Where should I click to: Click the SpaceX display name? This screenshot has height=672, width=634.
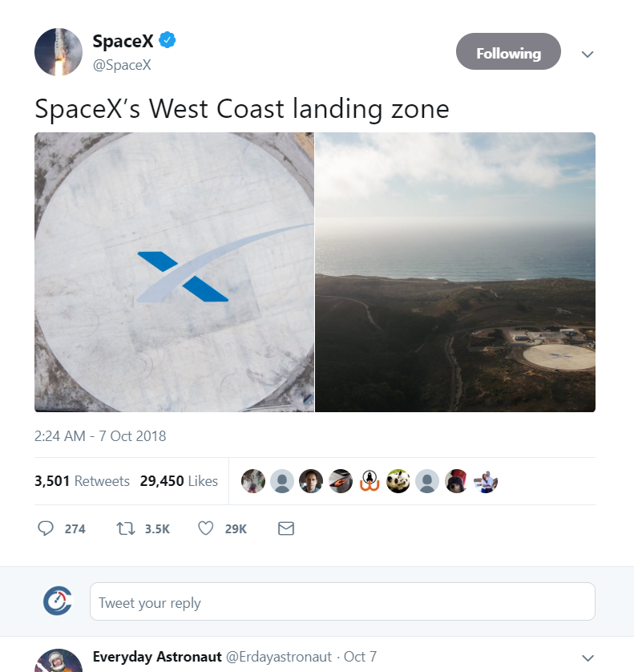point(123,41)
